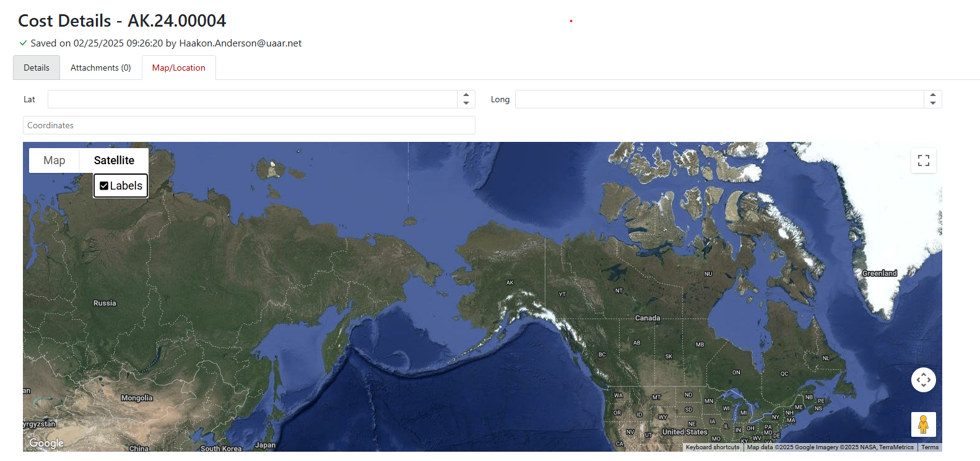Click the Coordinates text box
The width and height of the screenshot is (980, 461).
point(249,125)
